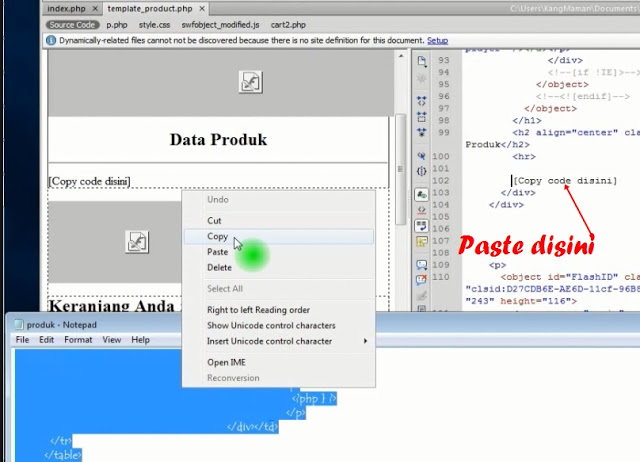
Task: Open the Notepad View menu
Action: 111,340
